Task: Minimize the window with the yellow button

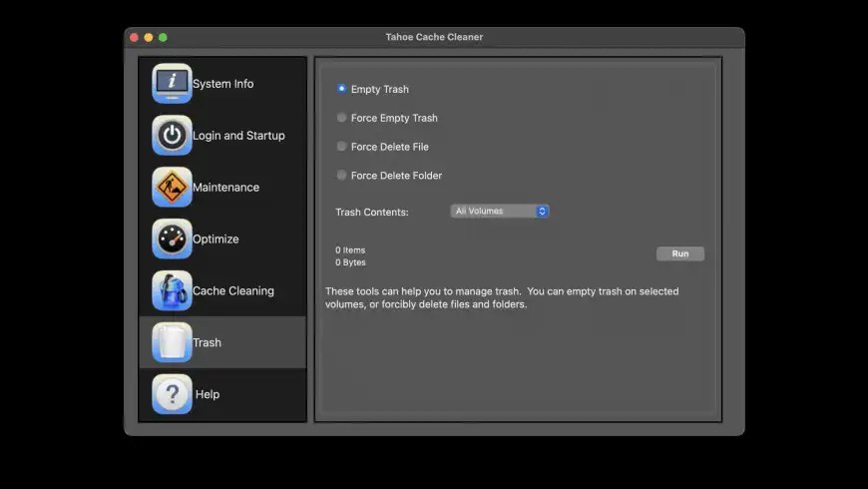Action: click(149, 37)
